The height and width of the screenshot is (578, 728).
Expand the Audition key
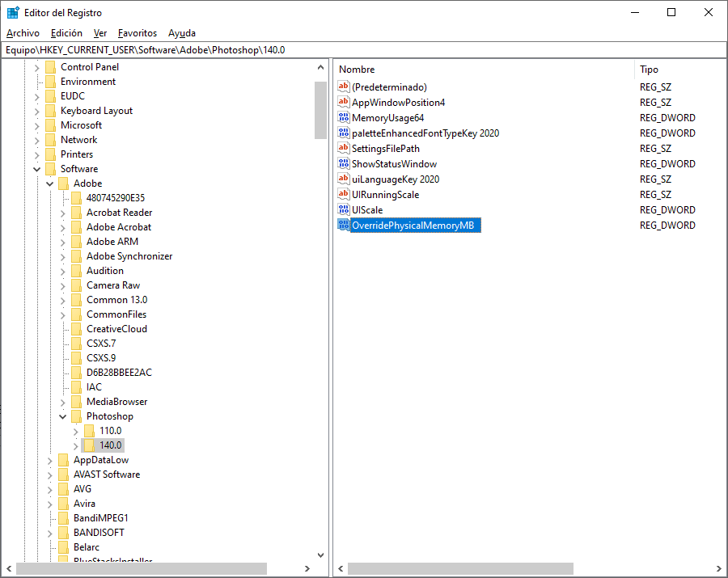(x=62, y=272)
